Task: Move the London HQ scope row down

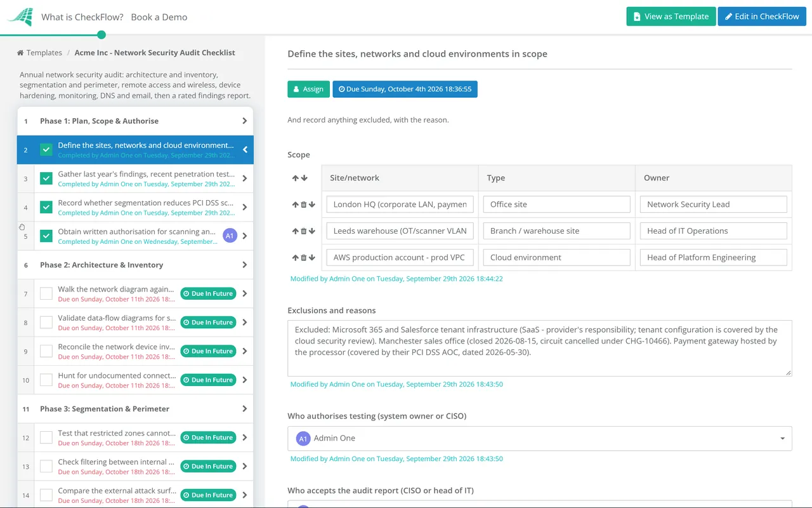Action: [311, 204]
